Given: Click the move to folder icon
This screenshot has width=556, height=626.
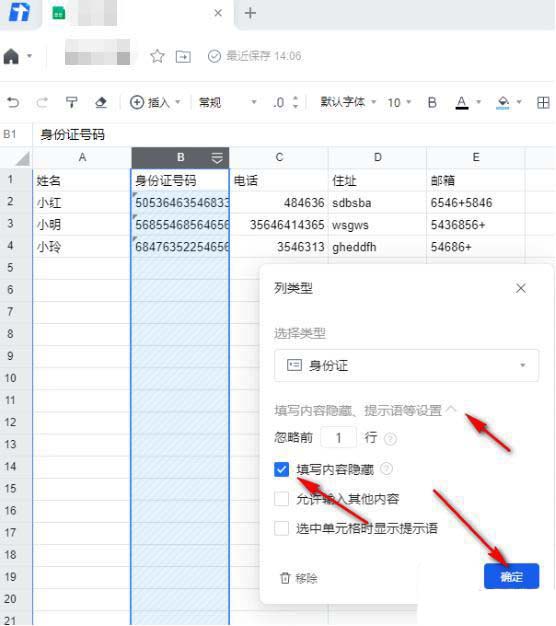Looking at the screenshot, I should (183, 56).
